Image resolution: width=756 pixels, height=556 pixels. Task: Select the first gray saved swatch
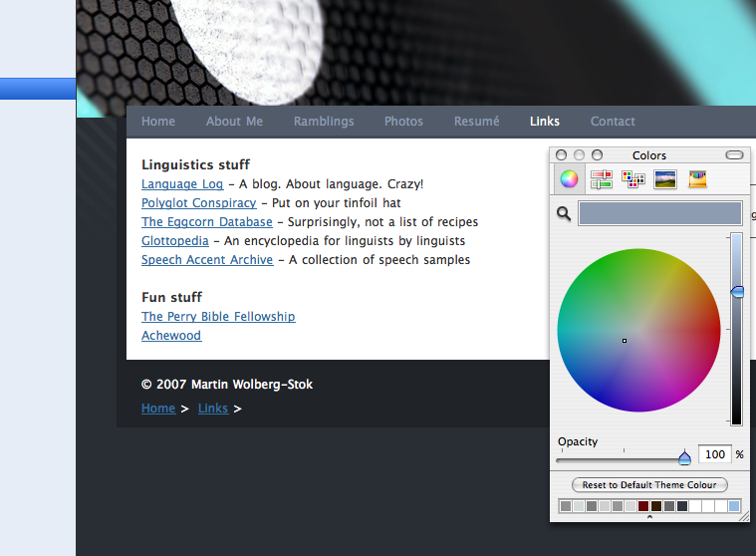tap(566, 506)
